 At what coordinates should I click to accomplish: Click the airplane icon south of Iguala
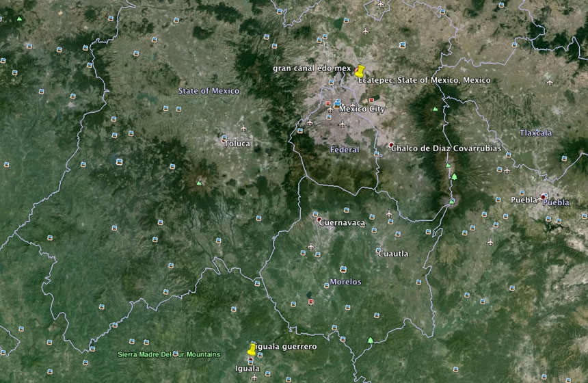tap(254, 378)
